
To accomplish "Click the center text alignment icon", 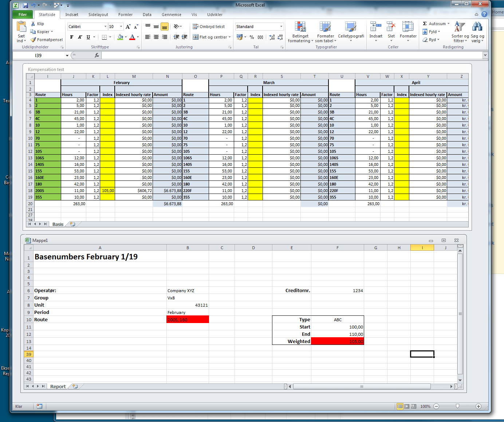I will (x=156, y=37).
